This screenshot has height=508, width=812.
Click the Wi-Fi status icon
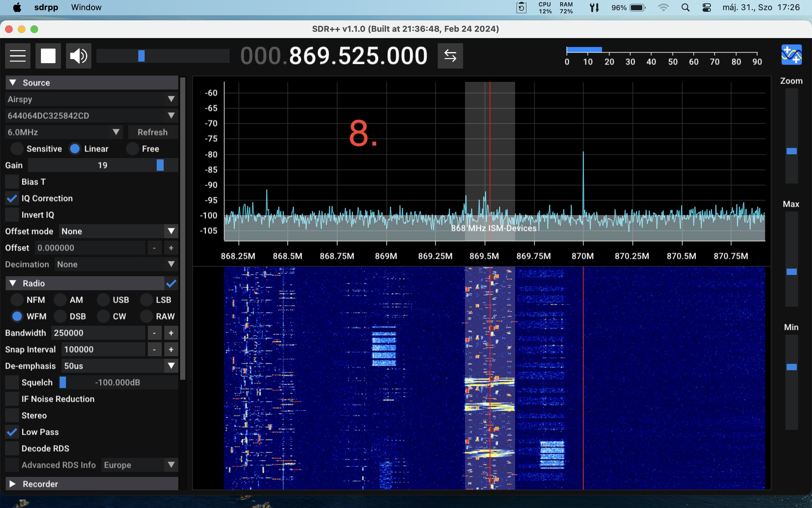(663, 8)
